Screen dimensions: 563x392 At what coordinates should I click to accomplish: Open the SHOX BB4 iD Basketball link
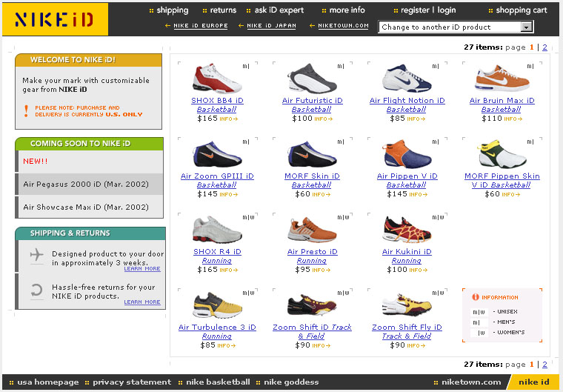[x=217, y=105]
